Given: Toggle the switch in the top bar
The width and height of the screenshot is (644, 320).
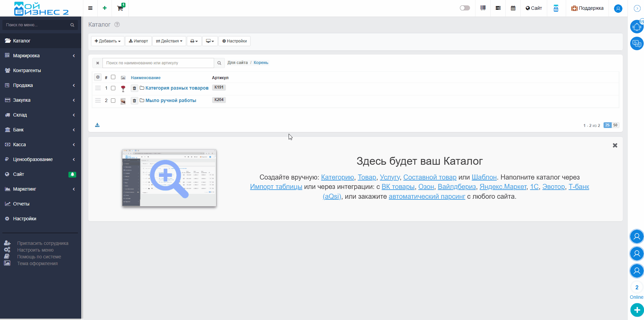Looking at the screenshot, I should click(465, 8).
